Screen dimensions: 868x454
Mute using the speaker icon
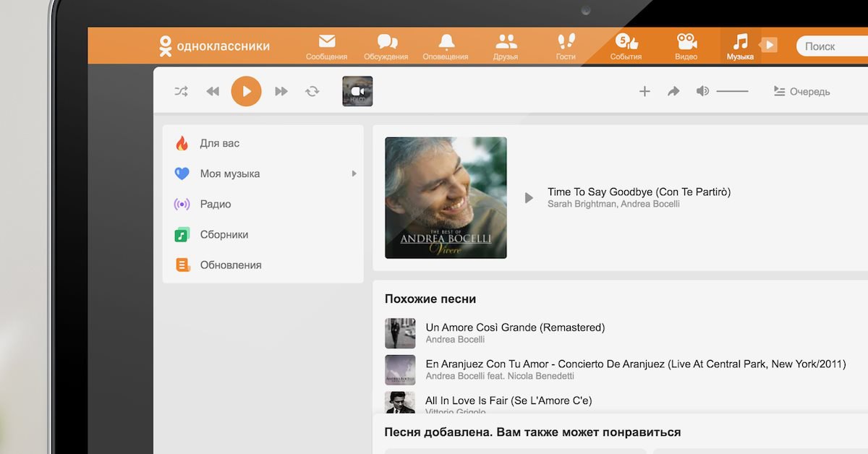702,91
